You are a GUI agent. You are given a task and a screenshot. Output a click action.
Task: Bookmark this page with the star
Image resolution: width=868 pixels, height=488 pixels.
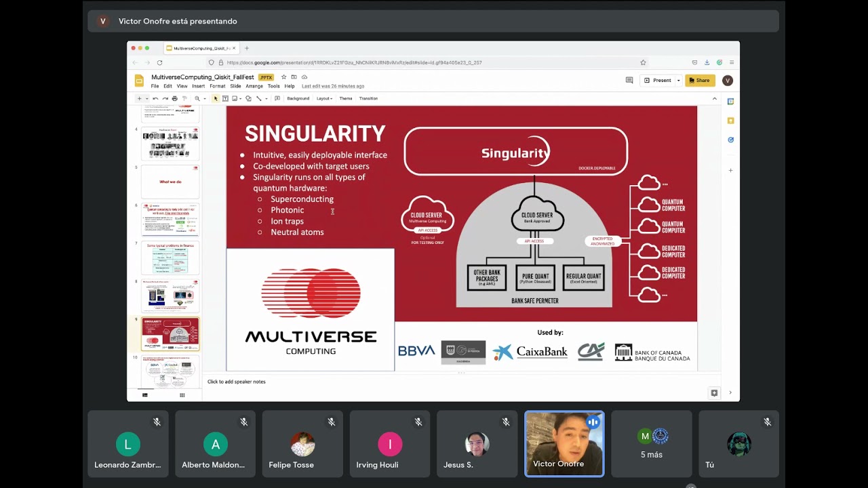[x=643, y=62]
